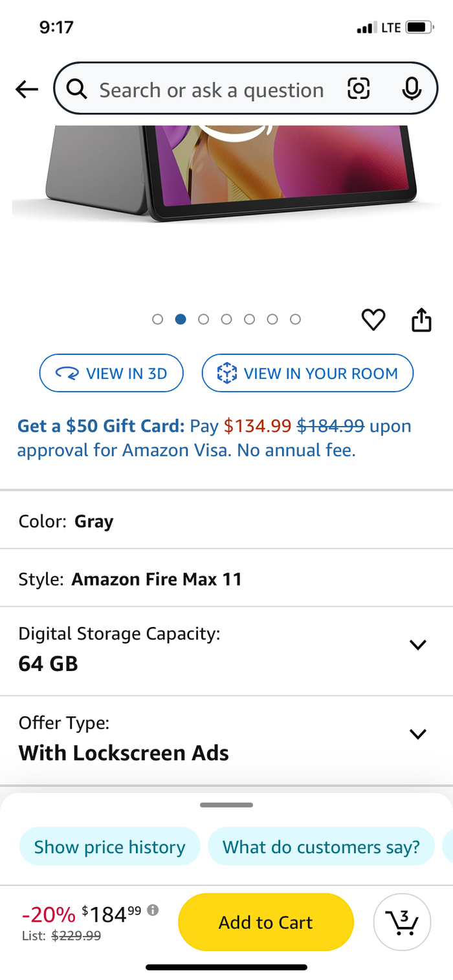Open camera lens search icon

click(x=359, y=89)
